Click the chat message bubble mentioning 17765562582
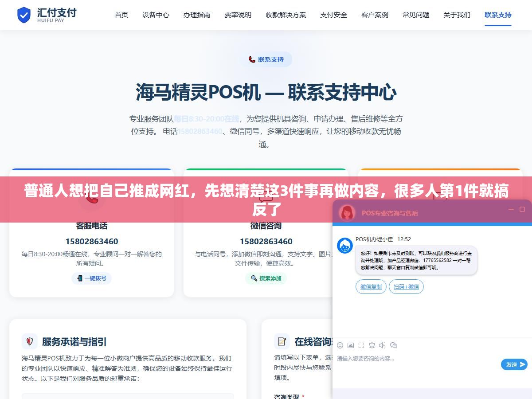The height and width of the screenshot is (399, 532). 416,260
